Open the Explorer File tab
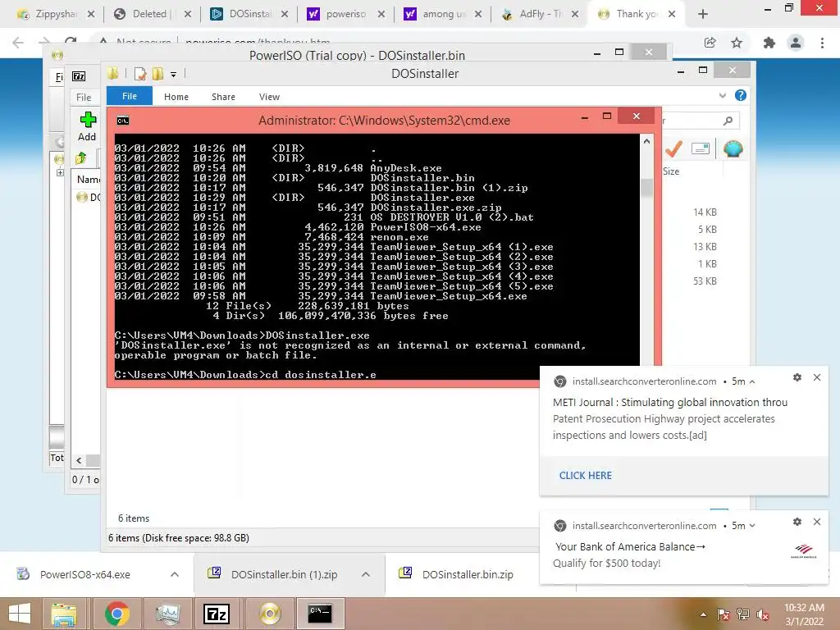This screenshot has width=840, height=630. [129, 96]
